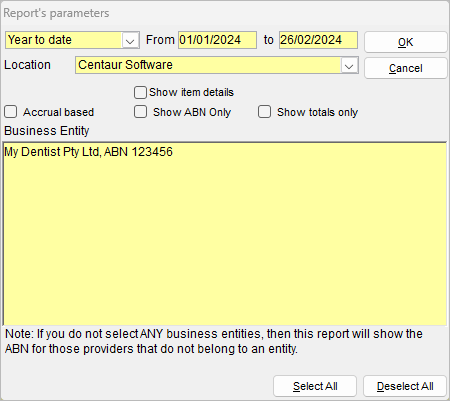Click the Location label text
The height and width of the screenshot is (401, 450).
[27, 65]
